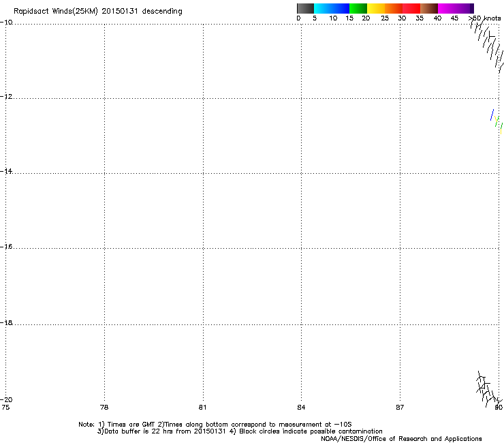Click the latitude label -10
This screenshot has width=504, height=443.
click(6, 22)
